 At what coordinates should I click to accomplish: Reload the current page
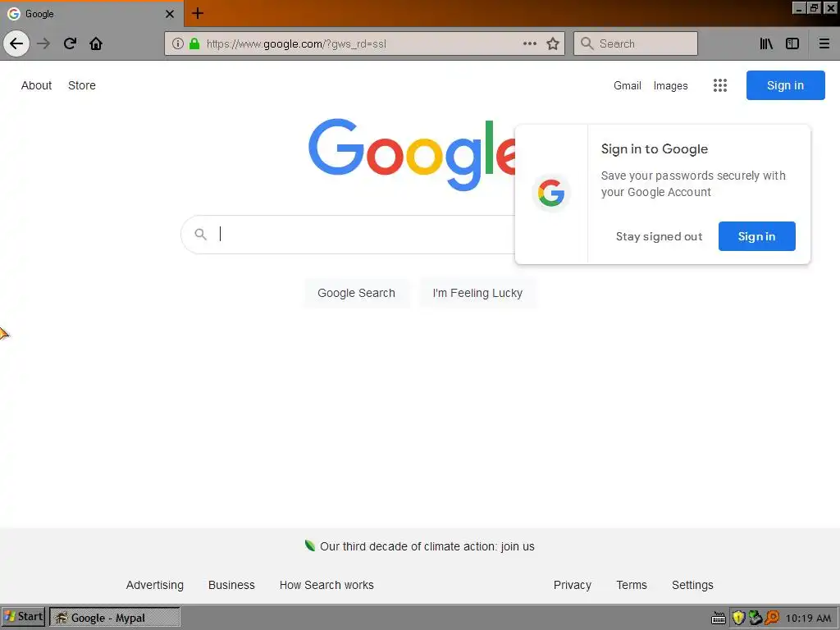pyautogui.click(x=70, y=43)
